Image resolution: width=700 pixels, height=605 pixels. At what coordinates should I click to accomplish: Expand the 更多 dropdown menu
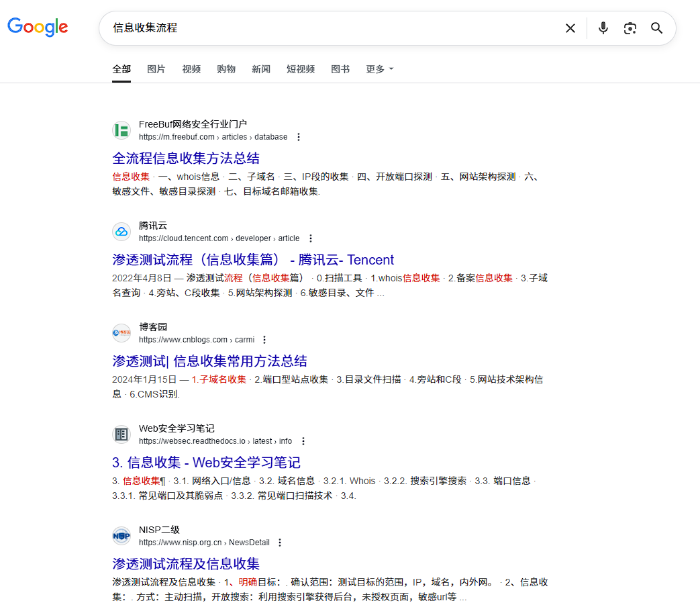pyautogui.click(x=379, y=69)
